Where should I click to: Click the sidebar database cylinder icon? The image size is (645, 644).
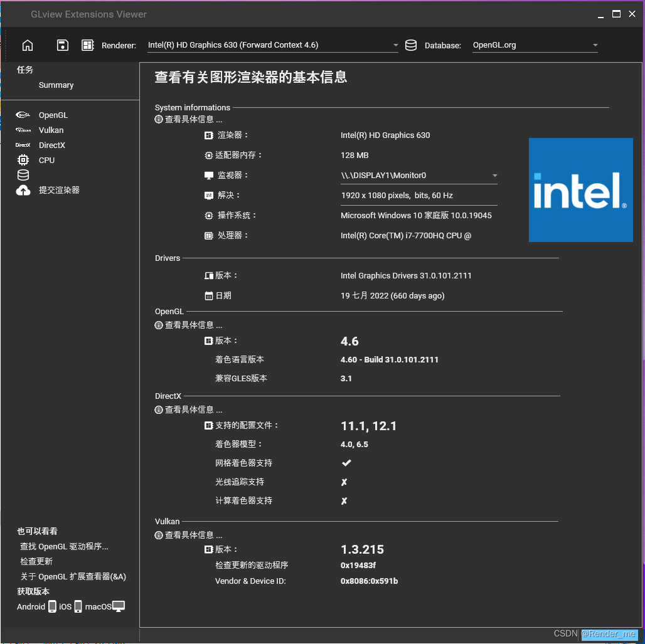pyautogui.click(x=23, y=175)
